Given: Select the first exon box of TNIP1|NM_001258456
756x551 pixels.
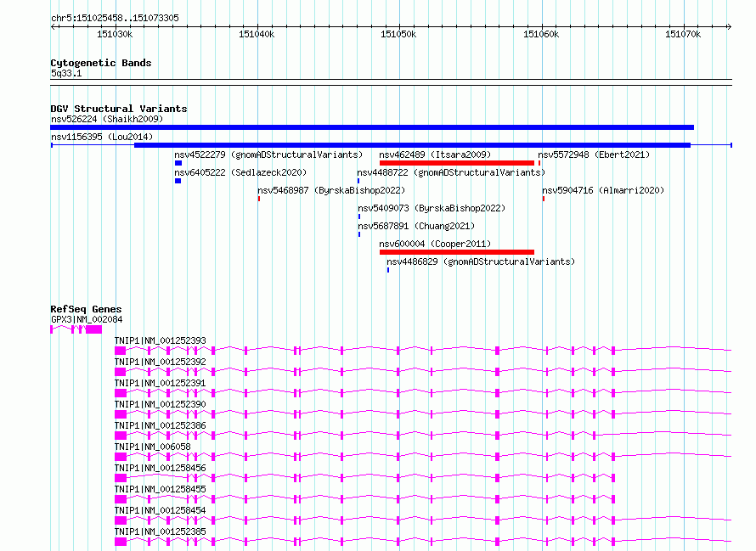Looking at the screenshot, I should (x=121, y=478).
